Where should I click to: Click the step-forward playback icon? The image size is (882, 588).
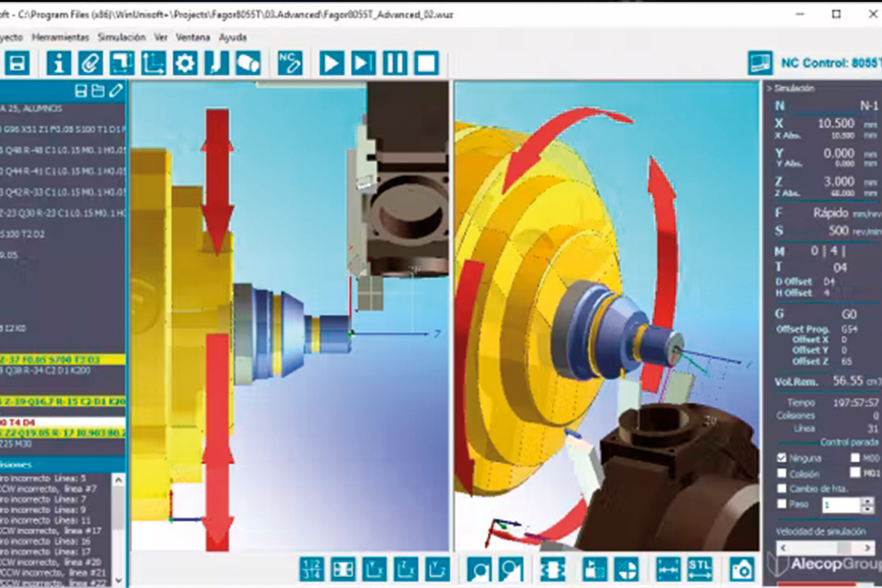(363, 63)
